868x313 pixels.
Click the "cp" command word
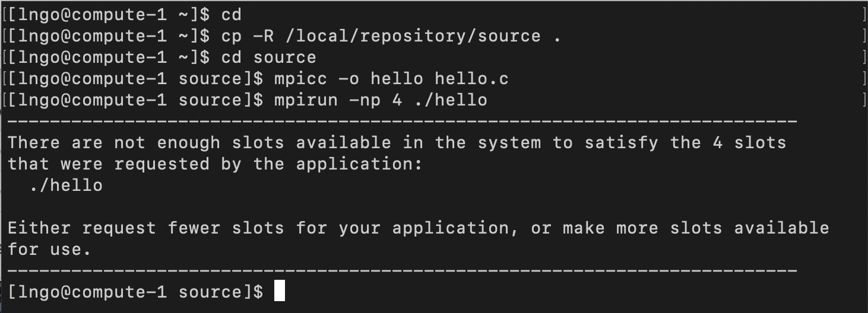pyautogui.click(x=231, y=36)
